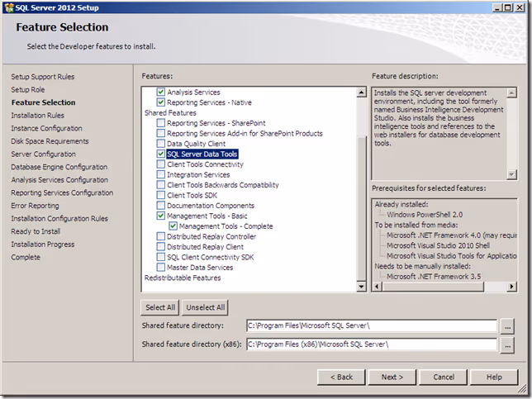Click the prerequisites horizontal scrollbar thumb
This screenshot has width=532, height=399.
pyautogui.click(x=433, y=287)
